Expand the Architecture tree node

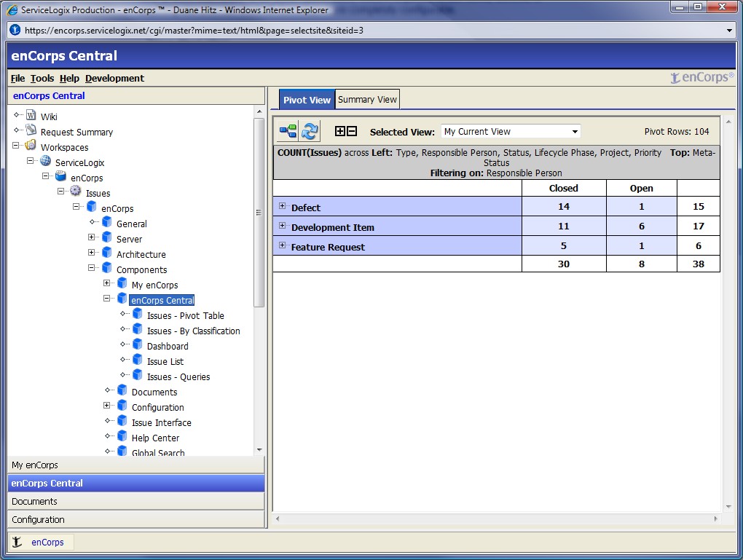pyautogui.click(x=92, y=253)
